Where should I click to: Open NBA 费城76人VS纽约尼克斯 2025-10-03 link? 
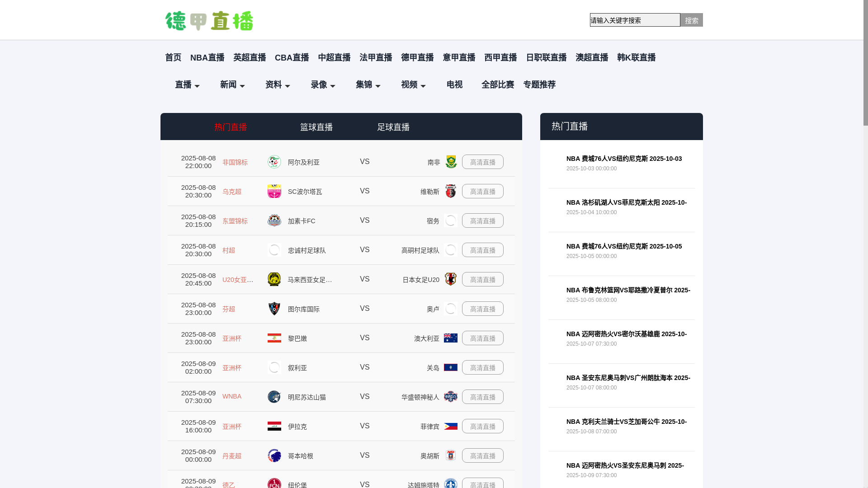coord(624,159)
